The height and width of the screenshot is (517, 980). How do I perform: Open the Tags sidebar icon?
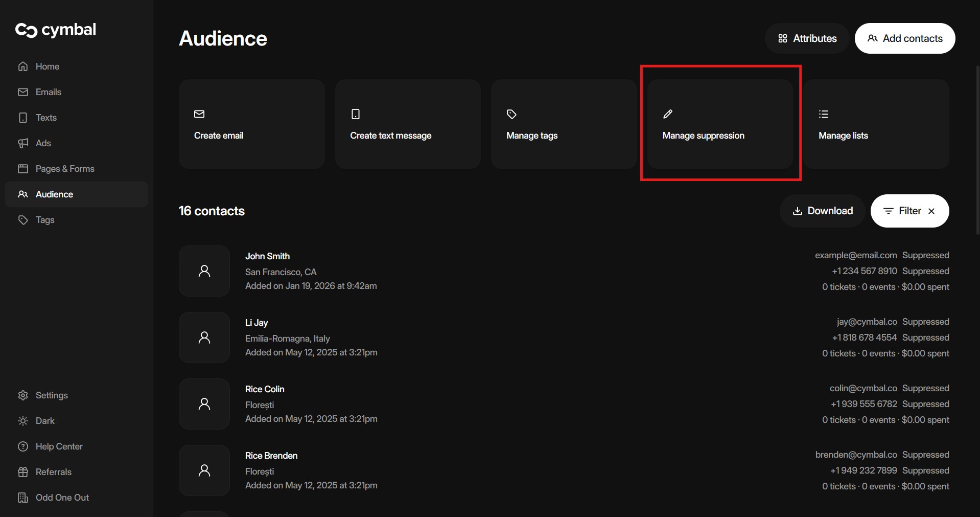[x=23, y=220]
